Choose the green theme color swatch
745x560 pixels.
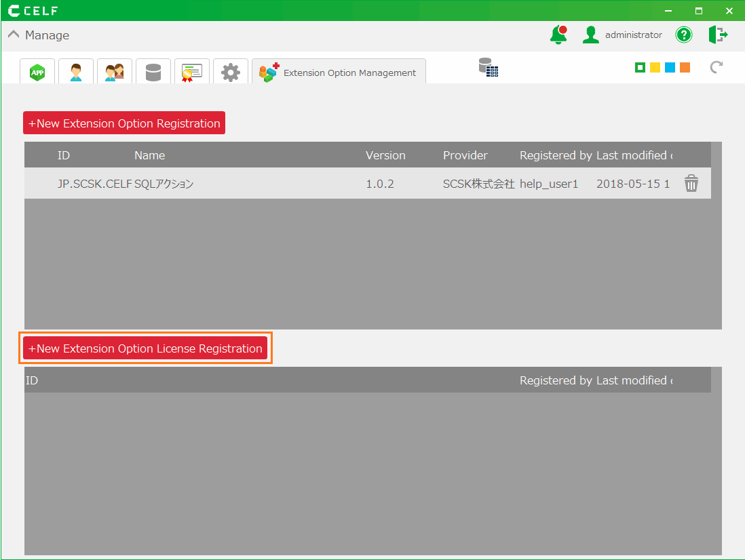click(x=640, y=67)
